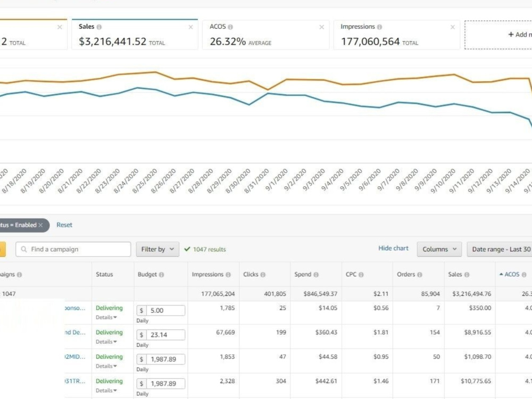
Task: Remove the Sales metric card
Action: [x=190, y=27]
